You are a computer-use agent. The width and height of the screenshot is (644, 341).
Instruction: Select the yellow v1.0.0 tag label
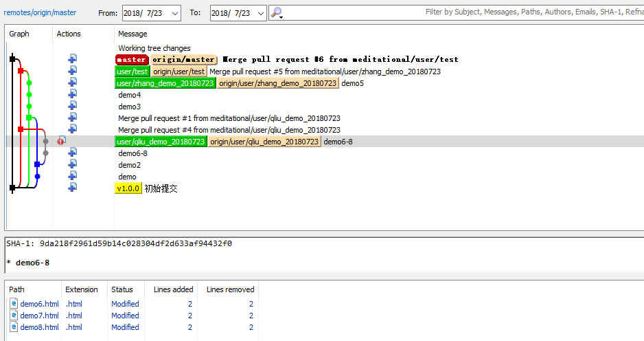click(x=128, y=188)
